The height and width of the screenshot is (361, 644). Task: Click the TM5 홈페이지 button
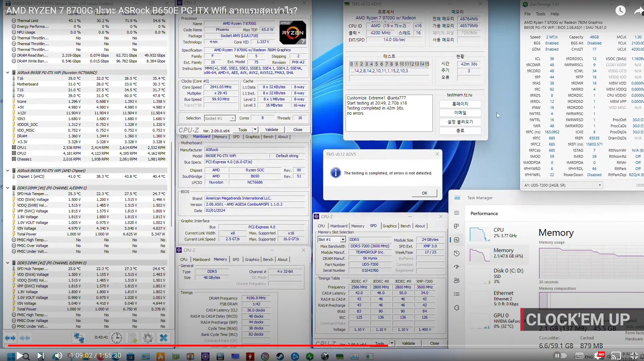coord(460,104)
